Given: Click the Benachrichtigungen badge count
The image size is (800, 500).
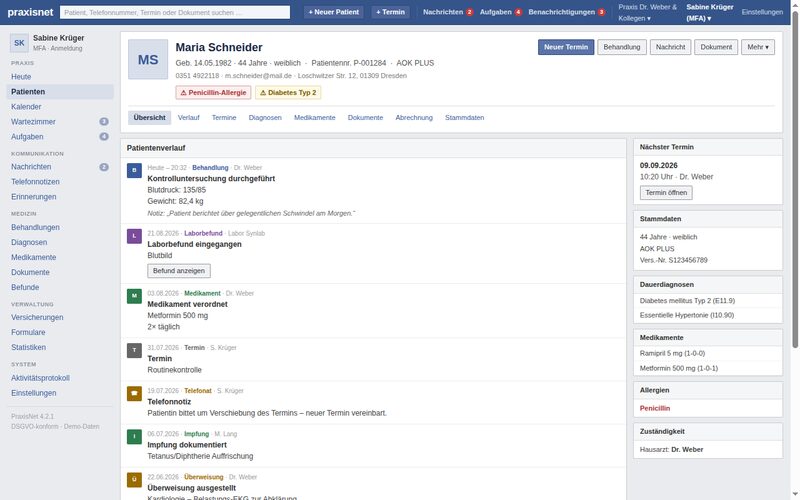Looking at the screenshot, I should 602,12.
